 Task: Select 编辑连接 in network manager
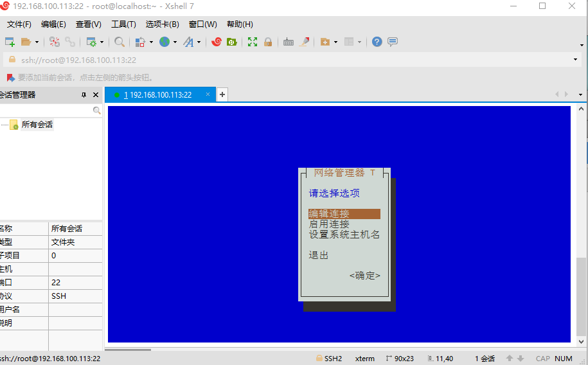[344, 214]
